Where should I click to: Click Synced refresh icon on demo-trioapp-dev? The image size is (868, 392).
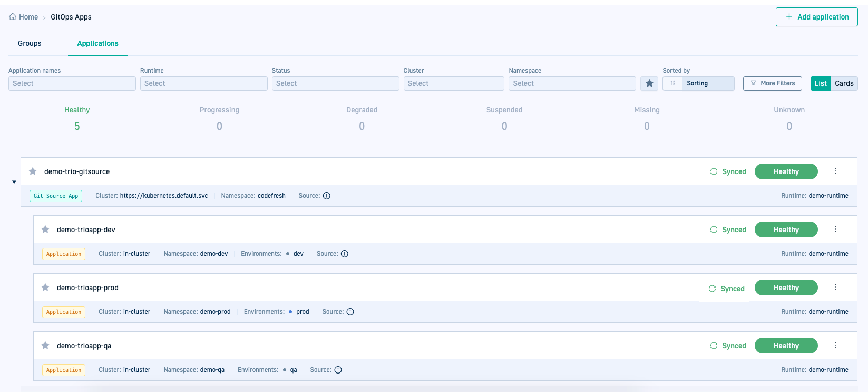point(714,230)
